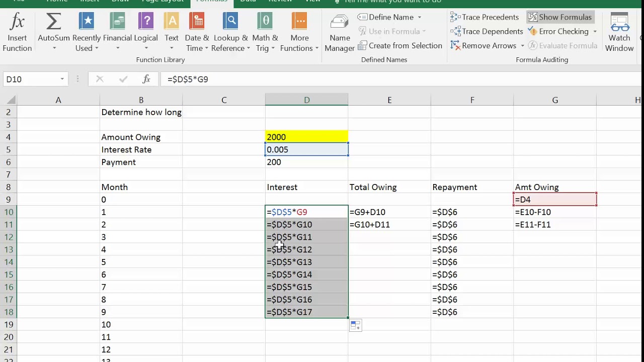Expand the Remove Arrows dropdown arrow
The height and width of the screenshot is (362, 644).
tap(522, 45)
